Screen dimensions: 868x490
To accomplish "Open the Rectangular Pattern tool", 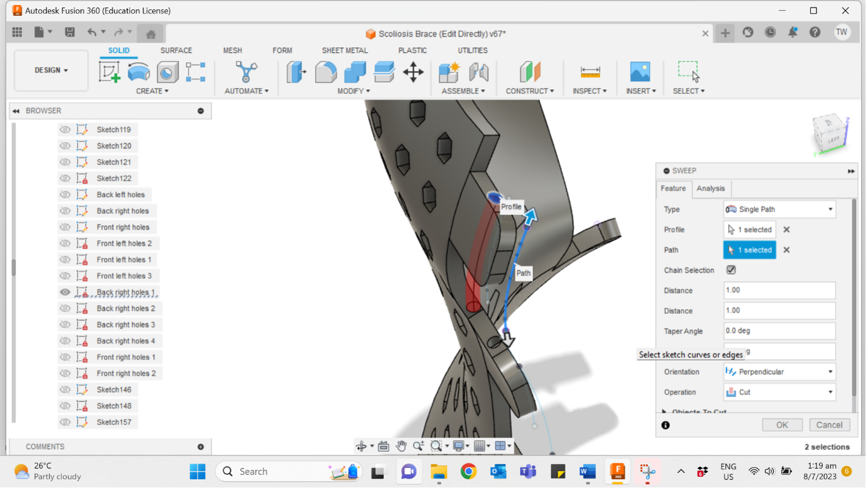I will (195, 72).
